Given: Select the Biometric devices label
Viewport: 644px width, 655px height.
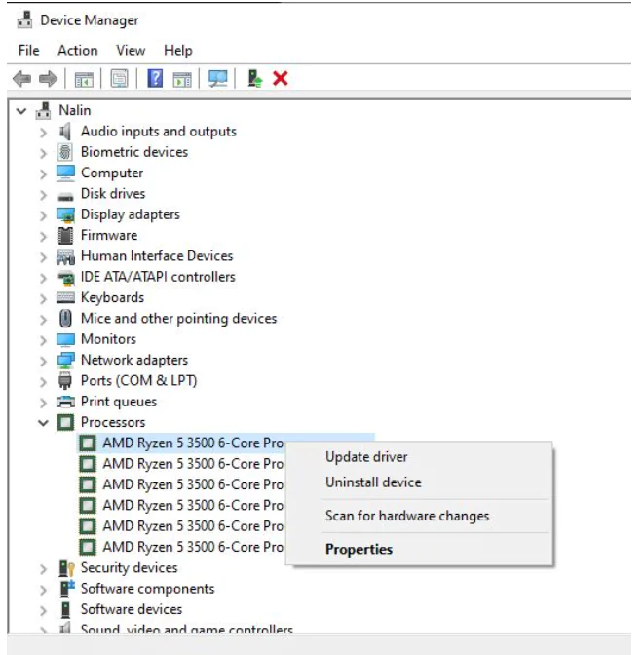Looking at the screenshot, I should (x=134, y=152).
